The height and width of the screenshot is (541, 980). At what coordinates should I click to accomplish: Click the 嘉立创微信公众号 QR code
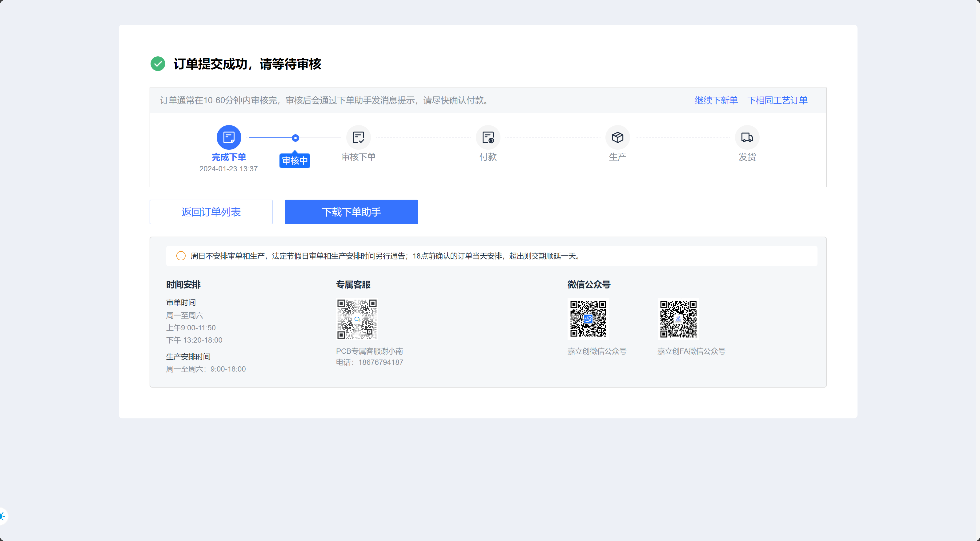pyautogui.click(x=588, y=319)
